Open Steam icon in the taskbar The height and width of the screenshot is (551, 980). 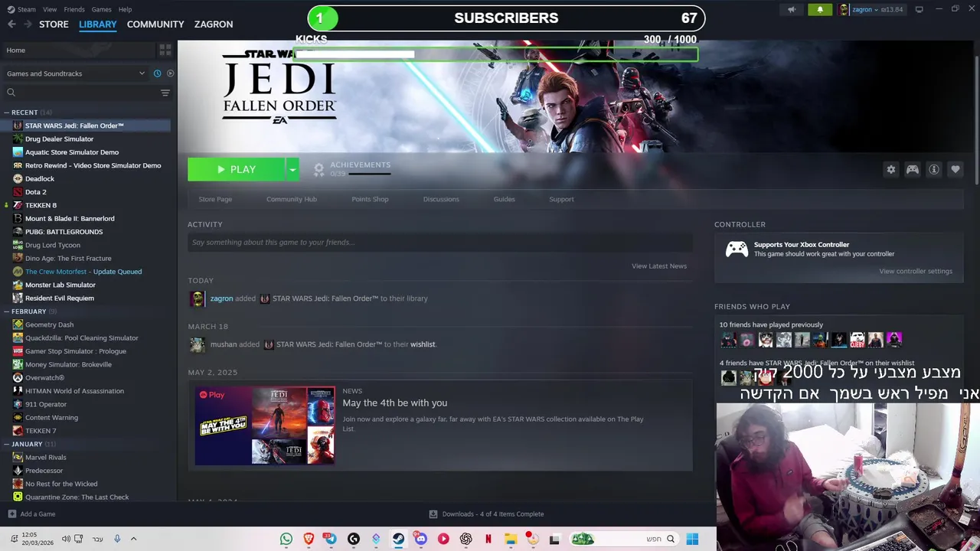[x=398, y=539]
